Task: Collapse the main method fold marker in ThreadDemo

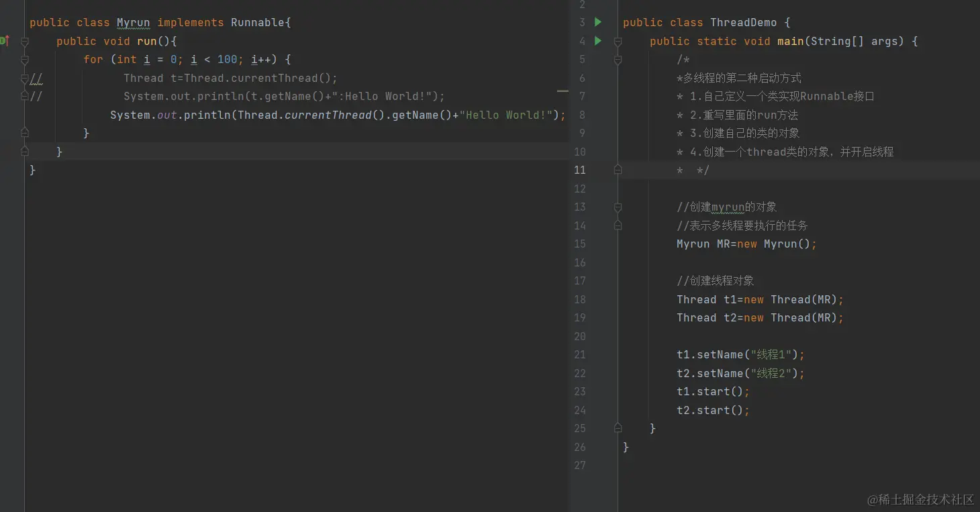Action: [x=618, y=42]
